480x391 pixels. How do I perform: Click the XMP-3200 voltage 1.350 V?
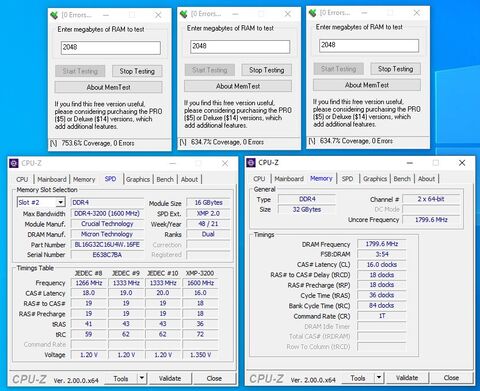point(200,355)
